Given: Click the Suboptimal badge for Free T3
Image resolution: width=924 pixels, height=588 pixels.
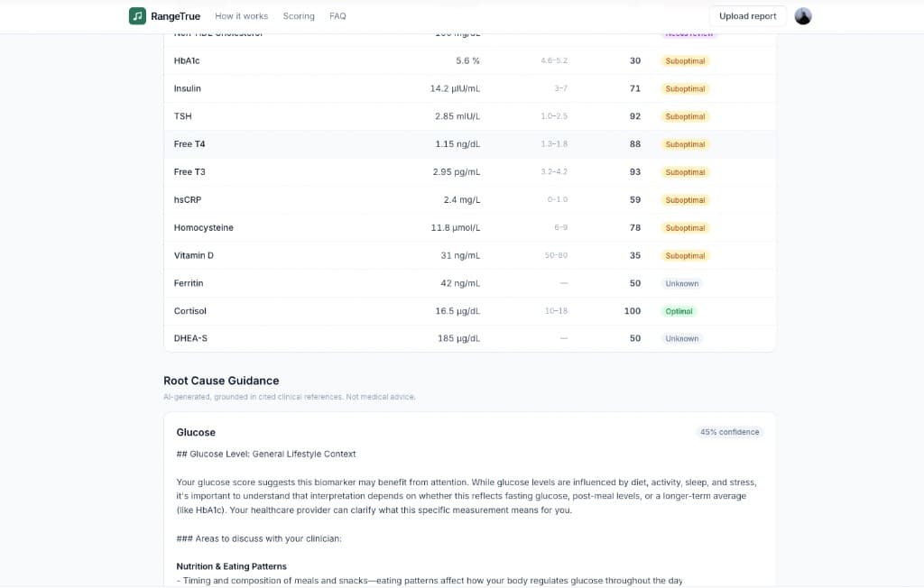Looking at the screenshot, I should [685, 172].
